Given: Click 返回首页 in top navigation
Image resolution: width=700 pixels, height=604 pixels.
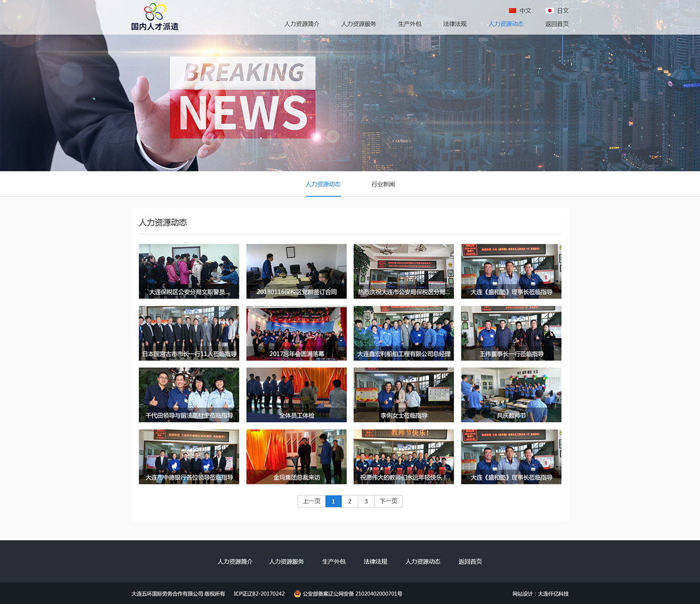Looking at the screenshot, I should pos(557,24).
